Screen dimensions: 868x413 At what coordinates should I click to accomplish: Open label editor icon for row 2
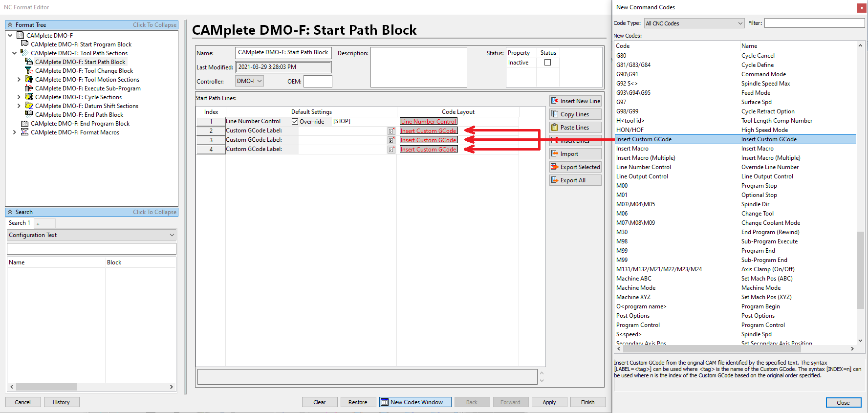391,131
